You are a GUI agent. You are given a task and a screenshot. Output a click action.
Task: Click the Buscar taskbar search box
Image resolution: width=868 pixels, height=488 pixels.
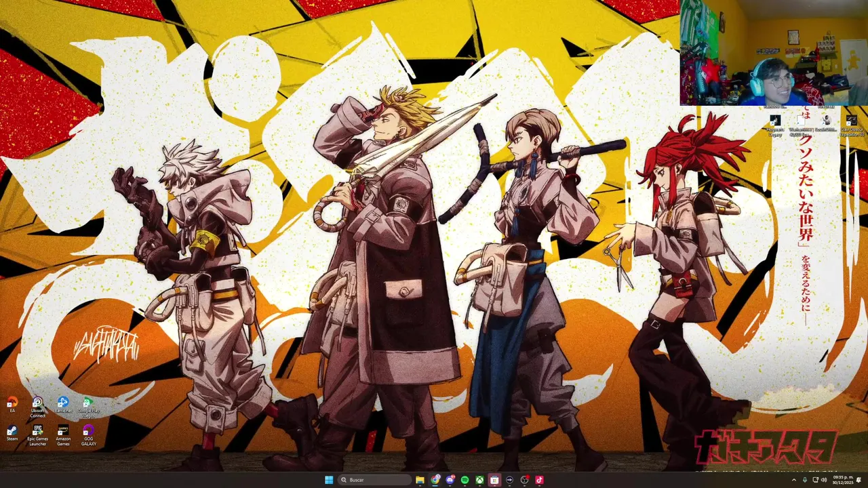coord(375,480)
